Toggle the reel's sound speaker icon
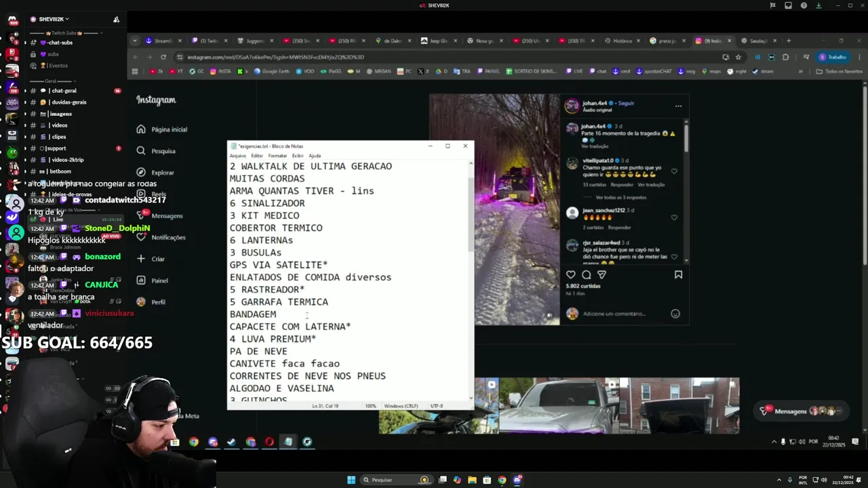The width and height of the screenshot is (868, 488). pos(550,315)
